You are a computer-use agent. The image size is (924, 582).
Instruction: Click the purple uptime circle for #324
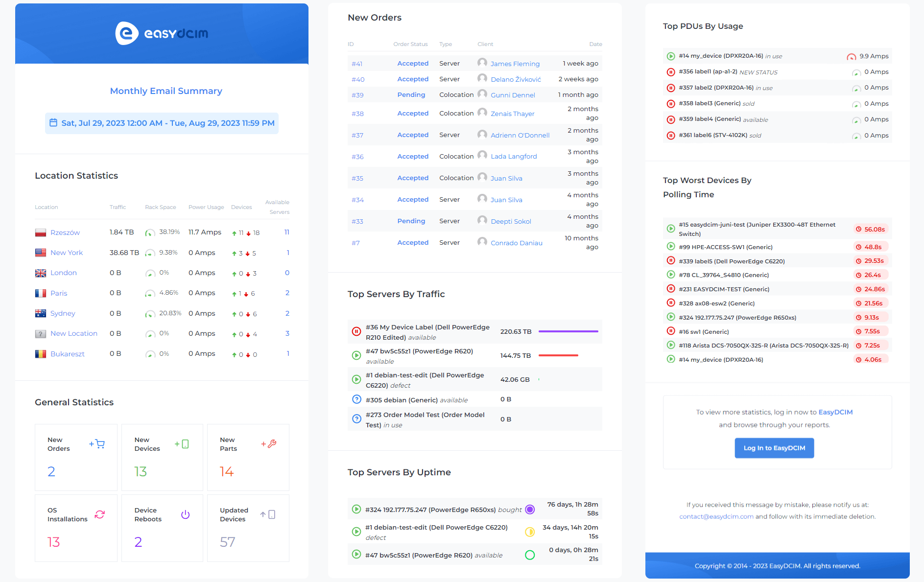click(530, 509)
